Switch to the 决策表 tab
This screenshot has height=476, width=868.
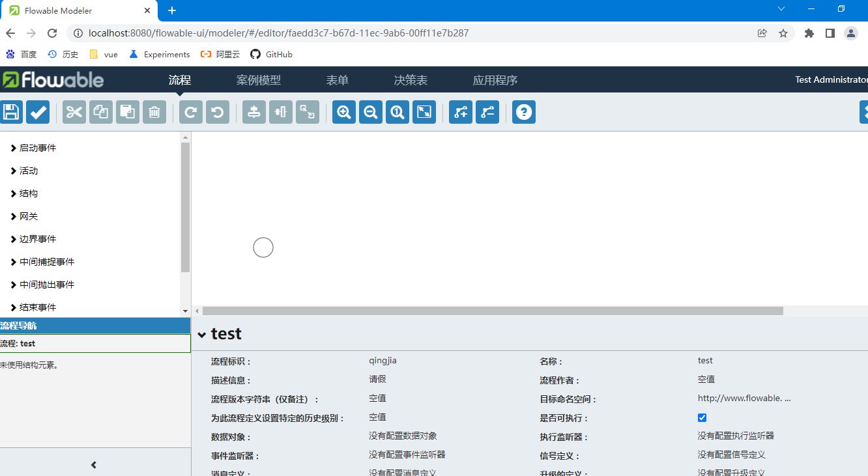tap(410, 80)
